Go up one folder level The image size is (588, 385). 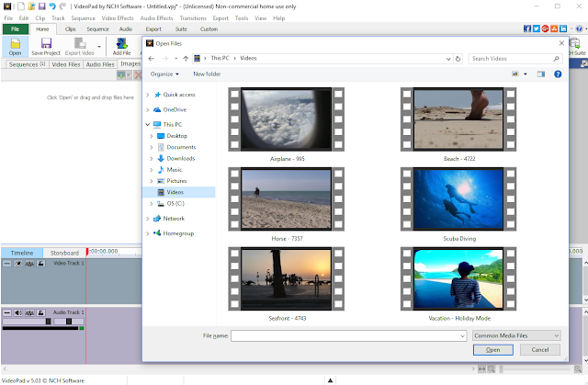186,59
